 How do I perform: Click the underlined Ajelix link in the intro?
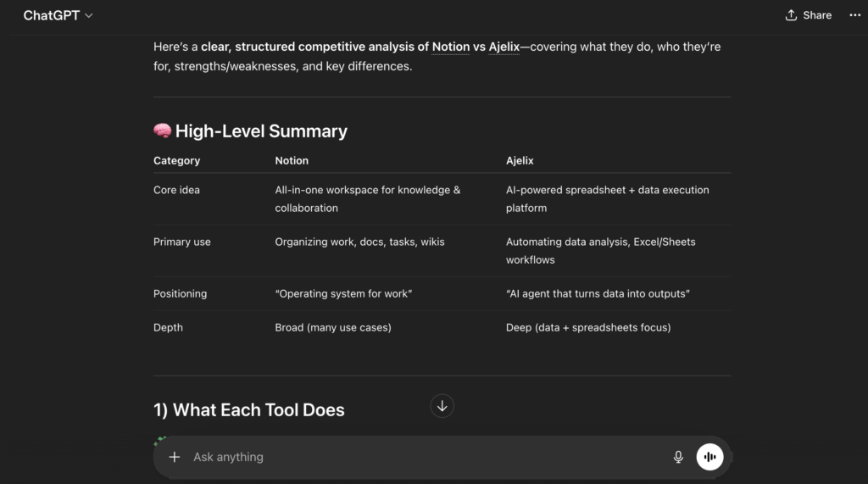point(504,47)
